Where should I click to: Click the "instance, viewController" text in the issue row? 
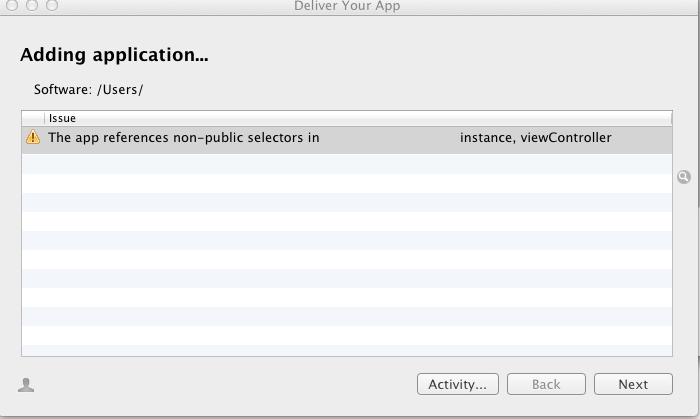[535, 137]
